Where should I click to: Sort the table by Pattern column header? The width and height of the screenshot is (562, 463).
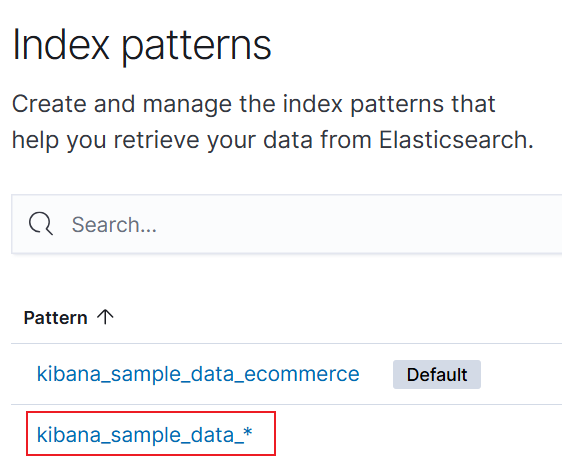point(56,318)
